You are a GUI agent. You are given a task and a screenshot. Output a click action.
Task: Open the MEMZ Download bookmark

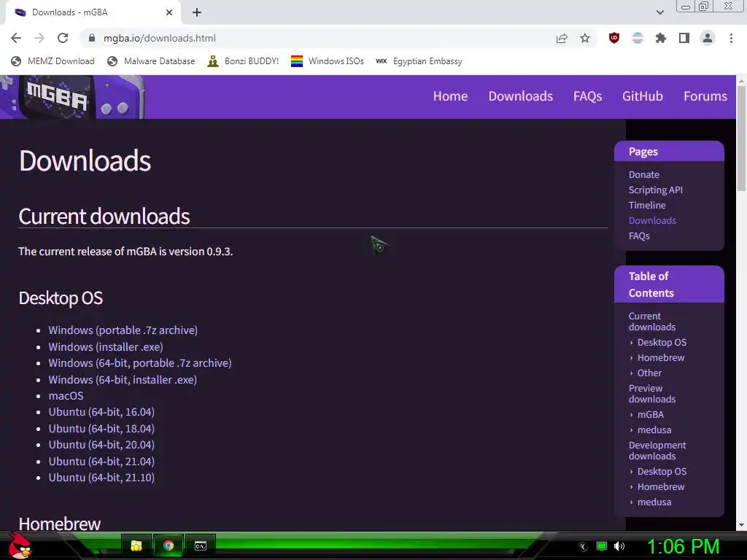[53, 61]
